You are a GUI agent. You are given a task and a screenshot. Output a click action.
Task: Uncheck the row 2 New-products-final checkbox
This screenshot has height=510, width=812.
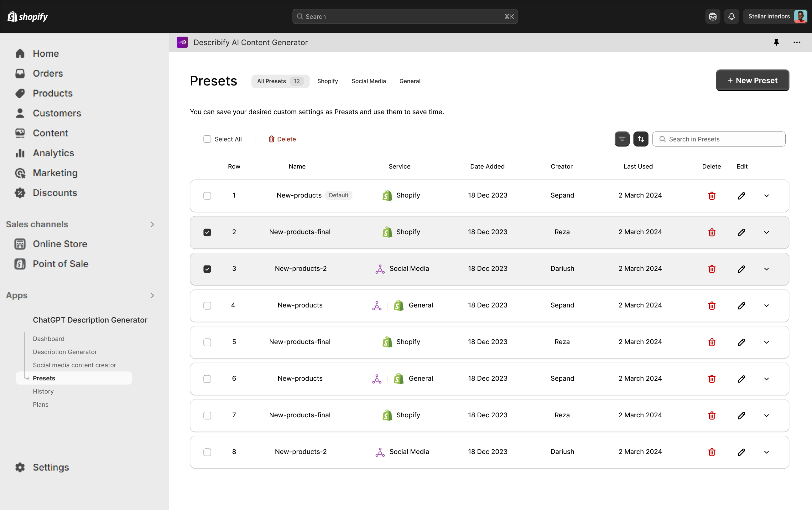pyautogui.click(x=207, y=232)
